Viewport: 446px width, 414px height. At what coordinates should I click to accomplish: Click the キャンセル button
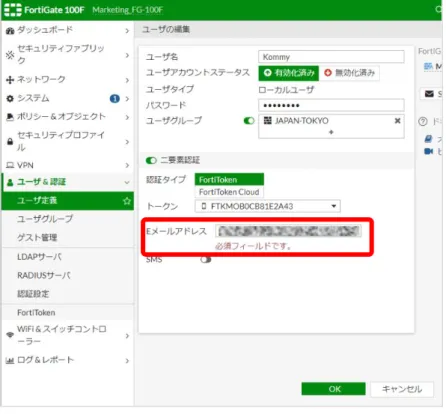point(402,389)
